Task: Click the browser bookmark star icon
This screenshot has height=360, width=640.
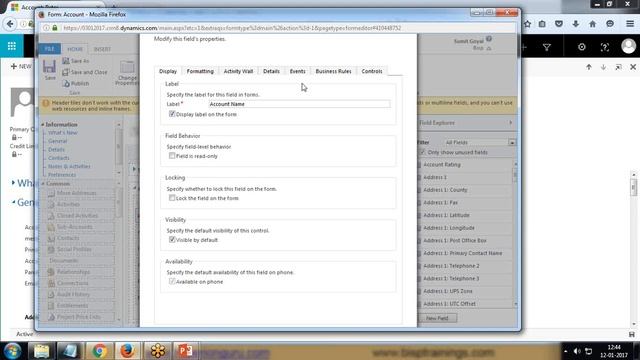Action: point(527,24)
